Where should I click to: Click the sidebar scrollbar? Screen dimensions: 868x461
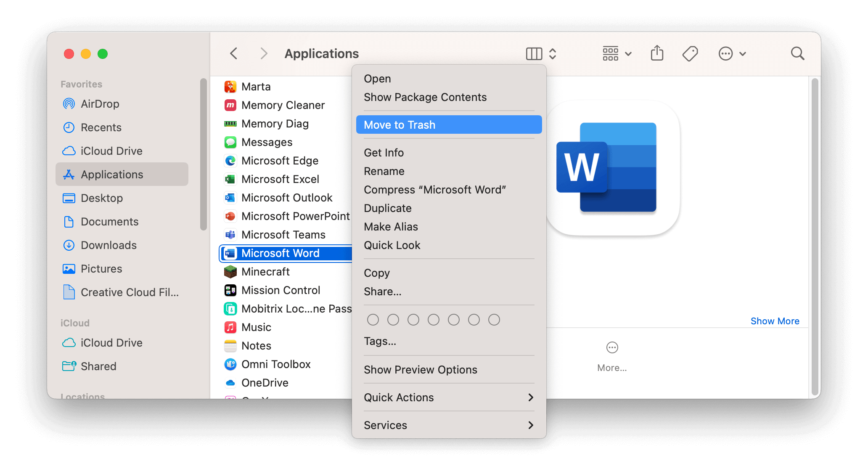pos(204,154)
